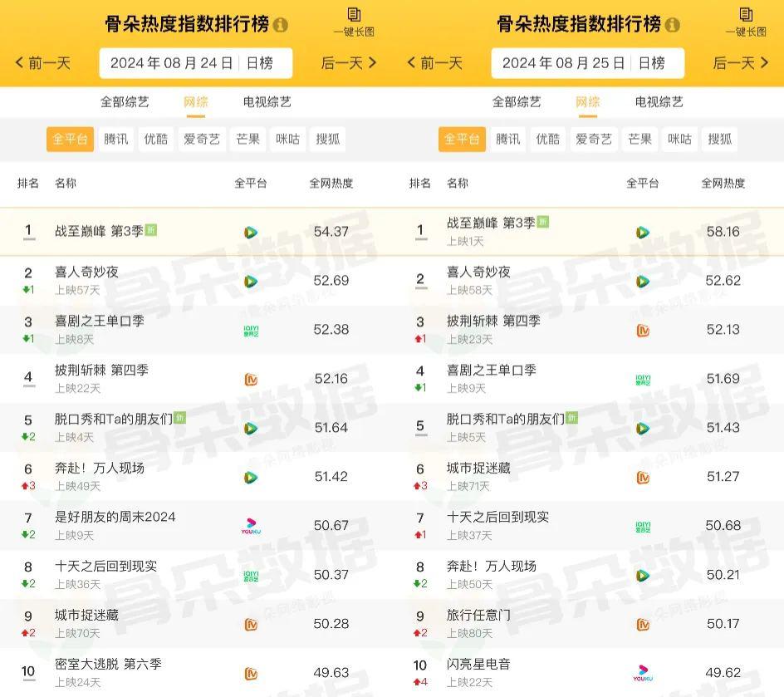Click Tencent Video icon for 战至巅峰 scoring 58.16
This screenshot has width=784, height=697.
(x=643, y=233)
